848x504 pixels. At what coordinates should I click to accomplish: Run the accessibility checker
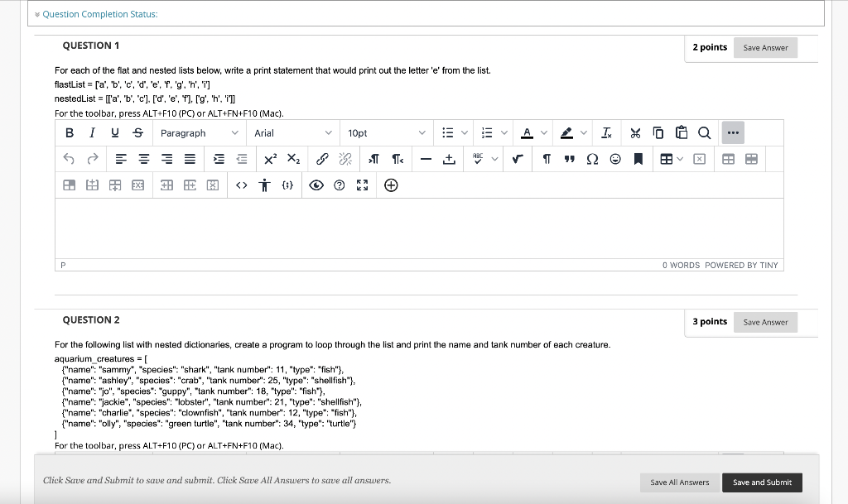(x=264, y=185)
